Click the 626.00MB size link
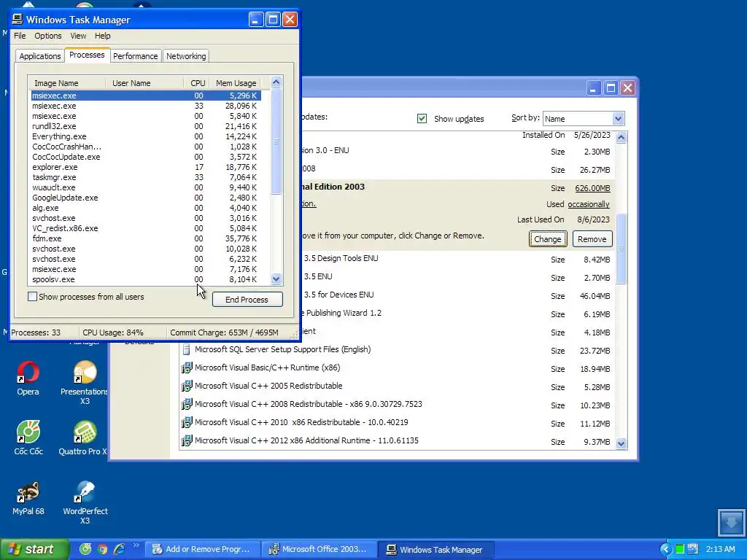The height and width of the screenshot is (560, 747). (592, 188)
